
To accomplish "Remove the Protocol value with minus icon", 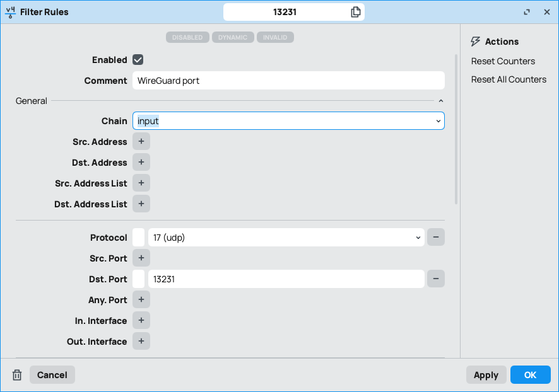I will (436, 238).
